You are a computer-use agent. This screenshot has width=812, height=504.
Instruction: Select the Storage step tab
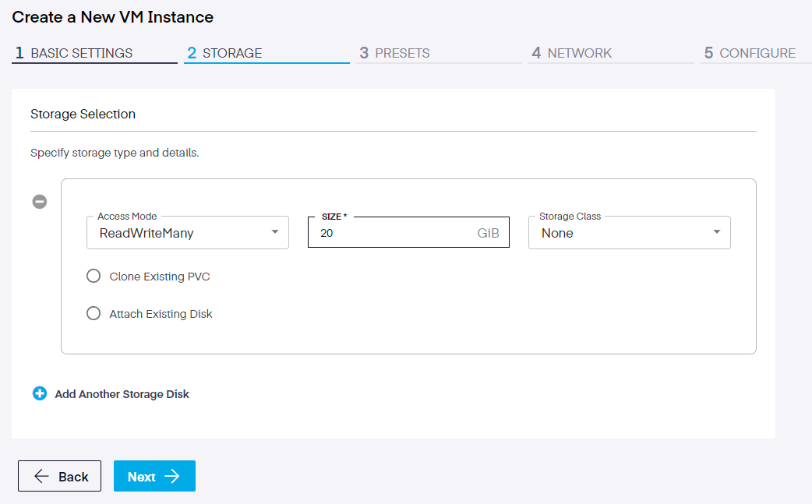pos(231,53)
